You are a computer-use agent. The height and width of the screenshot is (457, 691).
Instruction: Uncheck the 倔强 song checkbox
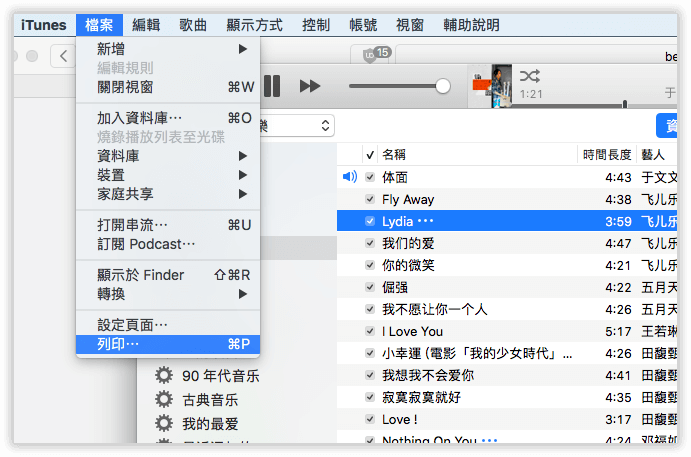point(370,287)
